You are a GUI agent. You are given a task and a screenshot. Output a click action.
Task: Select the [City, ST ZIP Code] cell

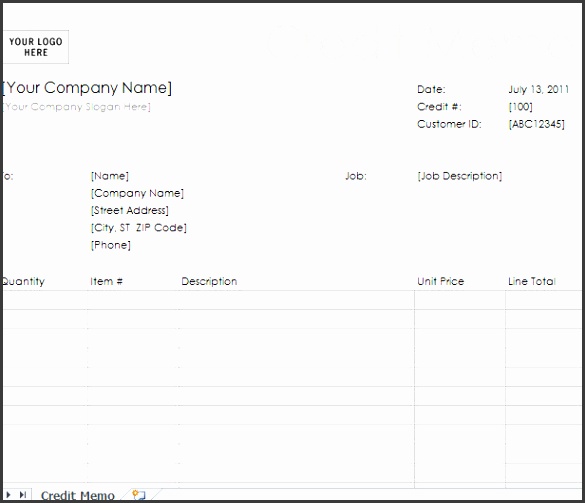point(138,228)
